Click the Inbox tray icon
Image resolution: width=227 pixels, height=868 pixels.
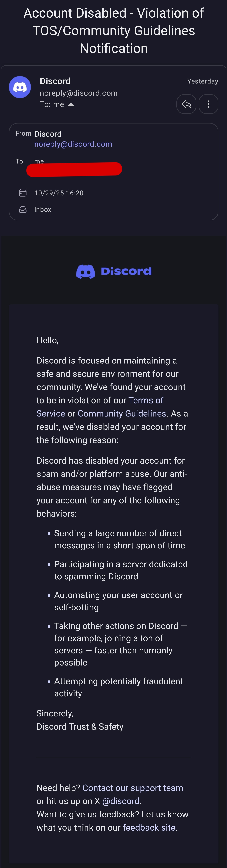pyautogui.click(x=23, y=210)
